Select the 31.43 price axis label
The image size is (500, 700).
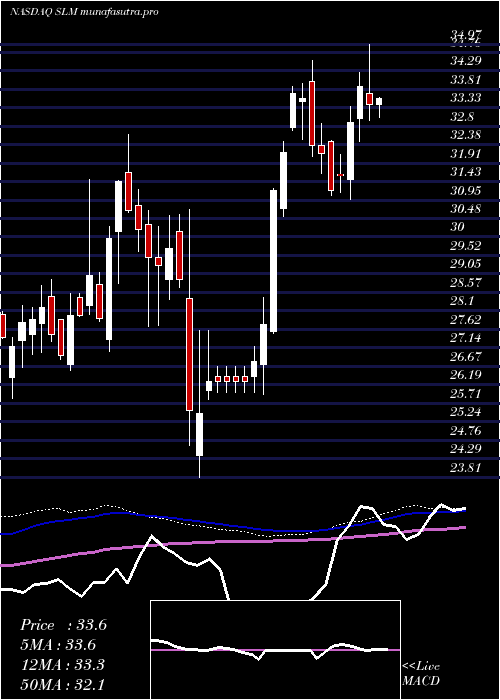click(x=466, y=172)
